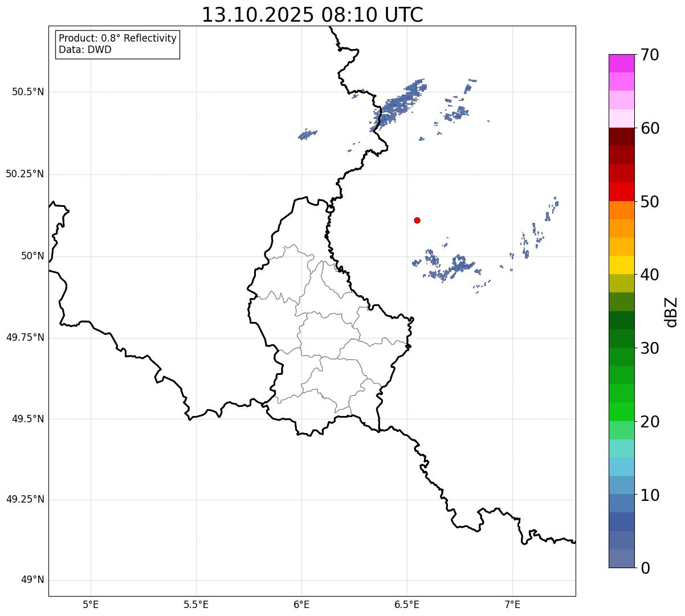This screenshot has width=685, height=616.
Task: Click the 49°N latitude label
Action: (33, 580)
